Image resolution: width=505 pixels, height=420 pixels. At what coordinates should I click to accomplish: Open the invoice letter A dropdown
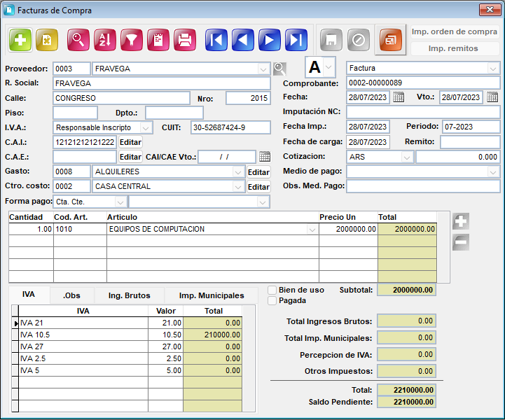click(x=328, y=67)
